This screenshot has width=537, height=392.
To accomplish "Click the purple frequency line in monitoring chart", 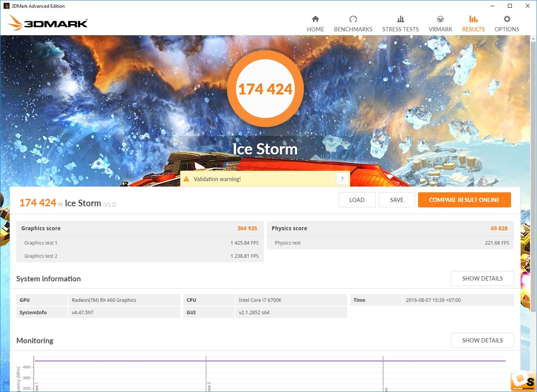I will tap(270, 361).
